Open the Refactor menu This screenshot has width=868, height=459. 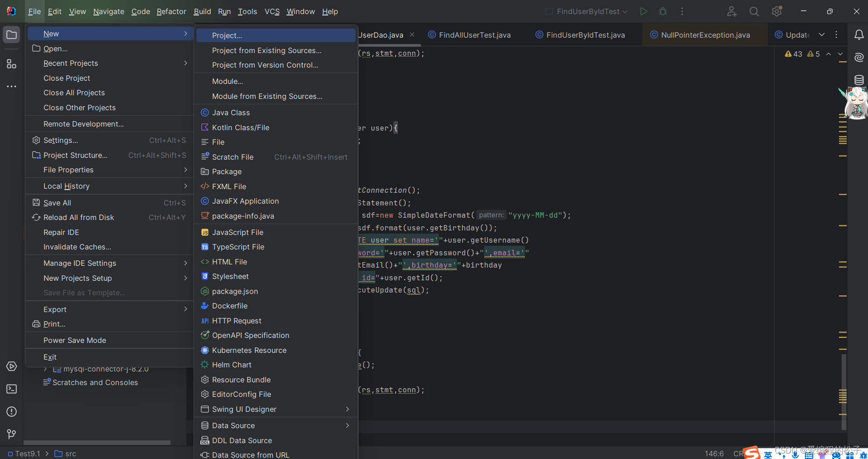[171, 11]
